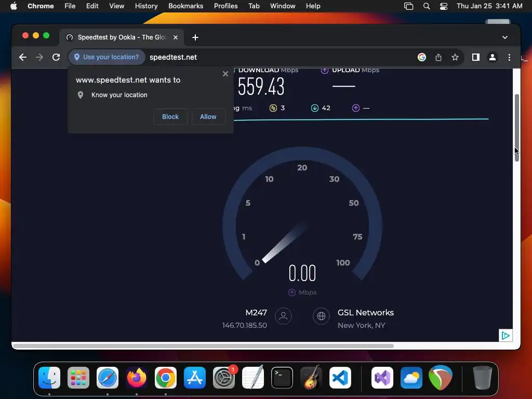
Task: Click the M247 provider name
Action: coord(256,312)
